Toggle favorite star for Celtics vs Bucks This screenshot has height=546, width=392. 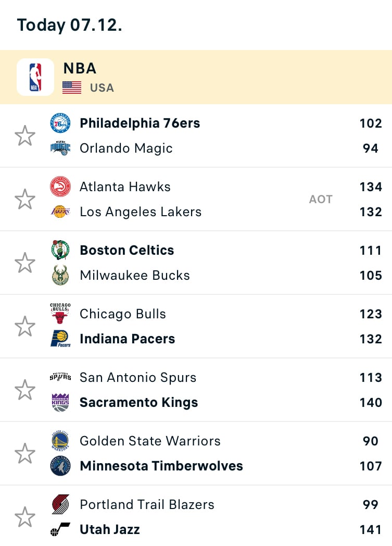click(x=25, y=263)
